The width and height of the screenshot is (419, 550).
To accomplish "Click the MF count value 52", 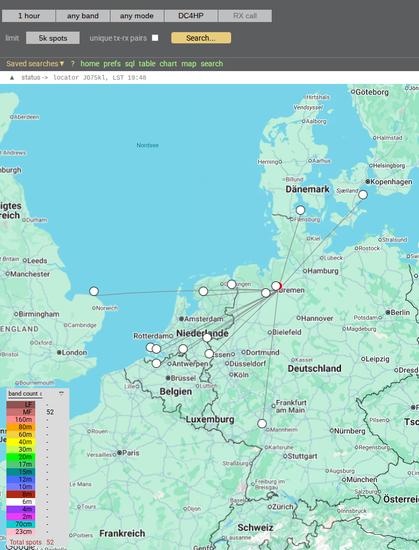I will coord(50,412).
